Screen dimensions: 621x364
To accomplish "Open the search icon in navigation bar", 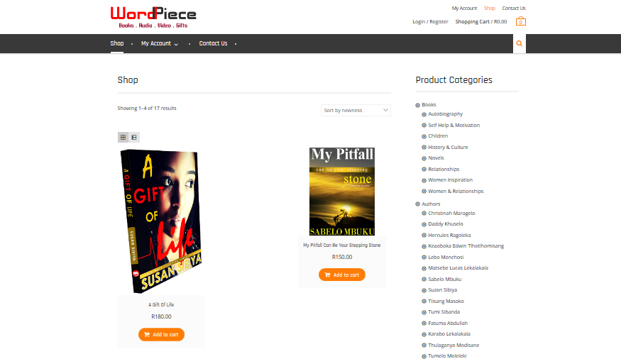I will [x=520, y=43].
